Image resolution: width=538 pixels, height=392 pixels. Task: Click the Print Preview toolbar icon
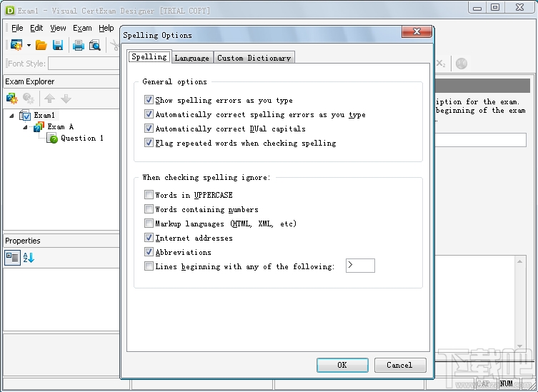[x=95, y=45]
